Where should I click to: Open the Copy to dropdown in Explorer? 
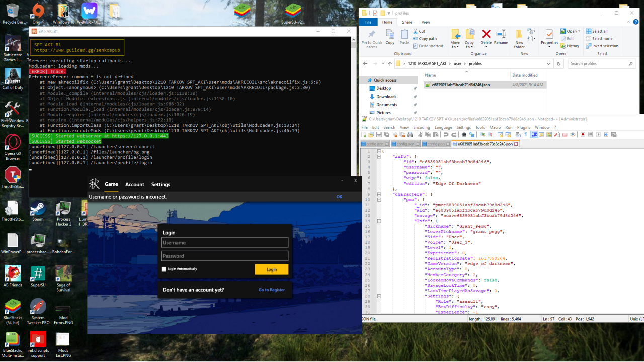pos(469,39)
